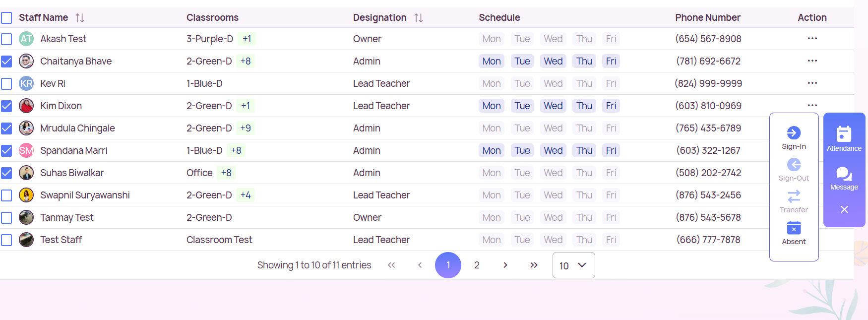Open the Attendance calendar icon
This screenshot has width=868, height=320.
(x=844, y=134)
